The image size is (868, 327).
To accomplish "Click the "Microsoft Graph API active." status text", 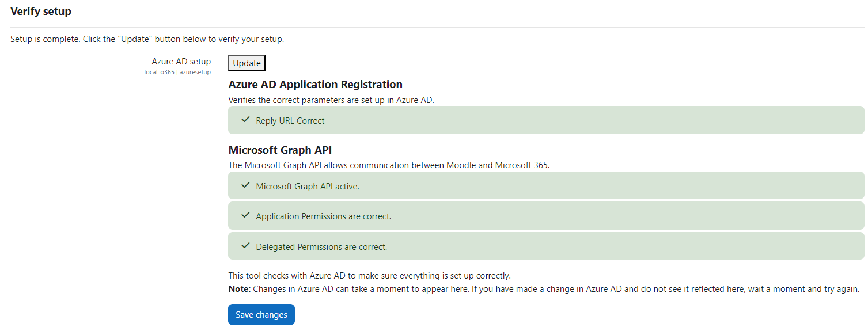I will tap(308, 187).
